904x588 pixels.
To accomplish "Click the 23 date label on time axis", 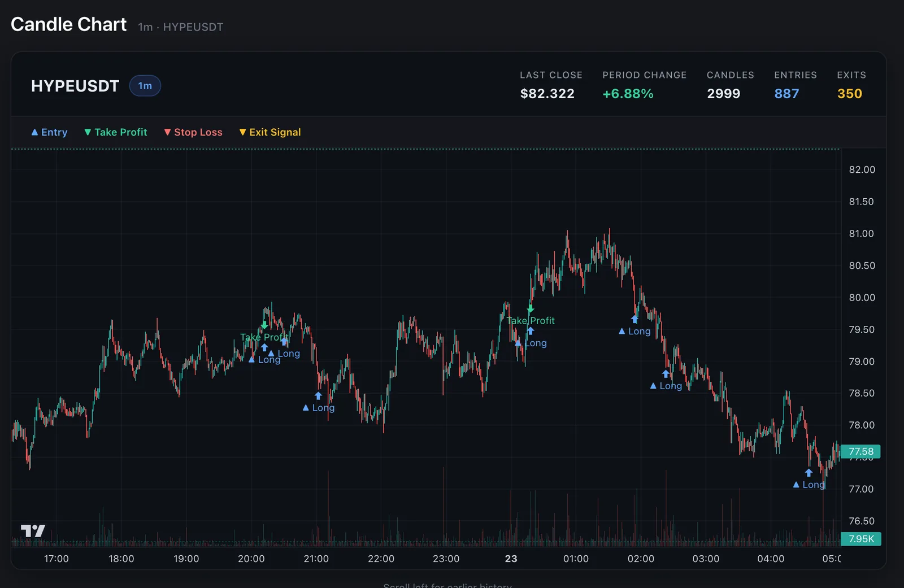I will click(x=511, y=559).
